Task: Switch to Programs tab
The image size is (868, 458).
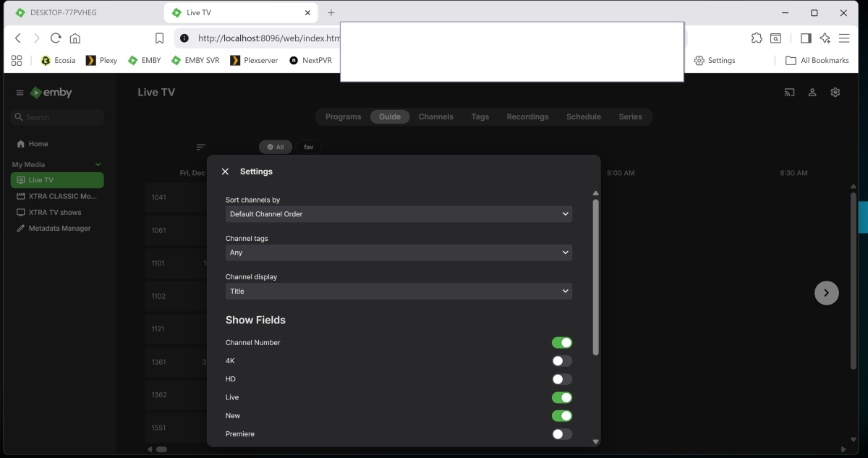Action: (343, 116)
